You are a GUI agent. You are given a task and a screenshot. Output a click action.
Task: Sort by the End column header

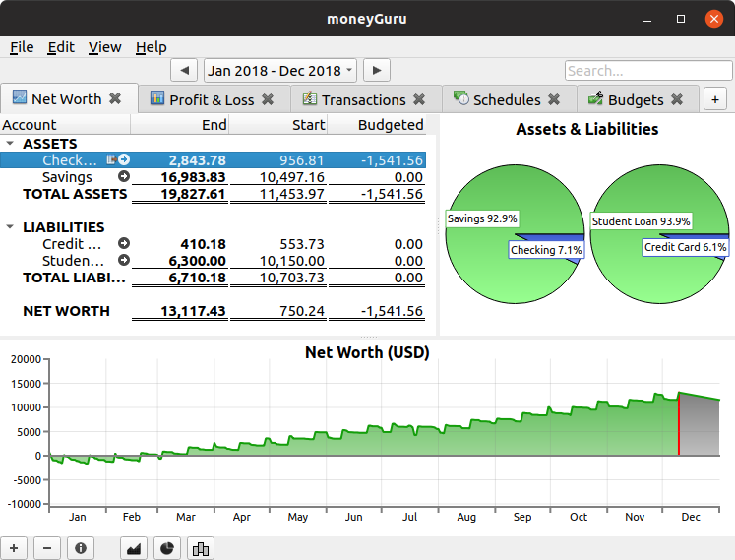[x=179, y=125]
